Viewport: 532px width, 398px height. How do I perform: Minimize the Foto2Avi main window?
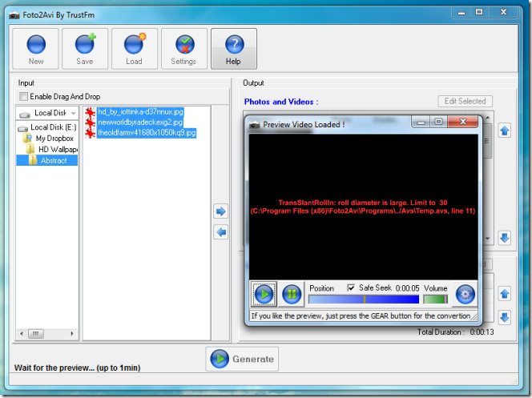(x=461, y=13)
